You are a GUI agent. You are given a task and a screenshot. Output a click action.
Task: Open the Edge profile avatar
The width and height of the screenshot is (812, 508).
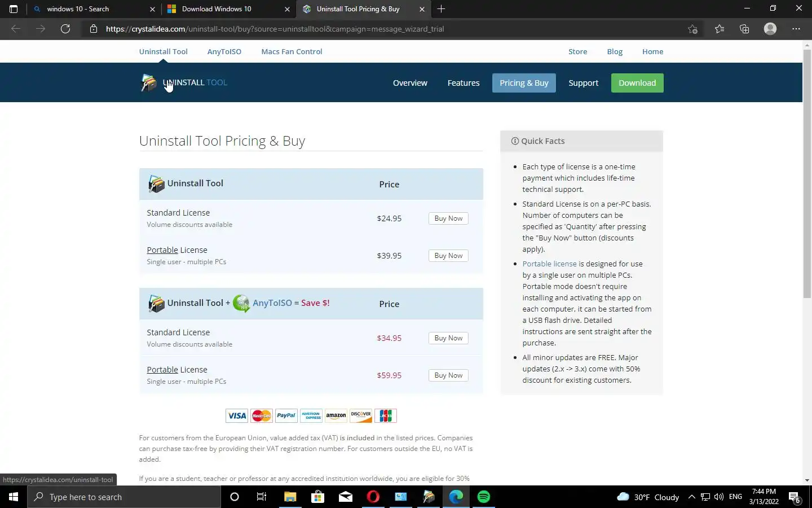(x=770, y=29)
